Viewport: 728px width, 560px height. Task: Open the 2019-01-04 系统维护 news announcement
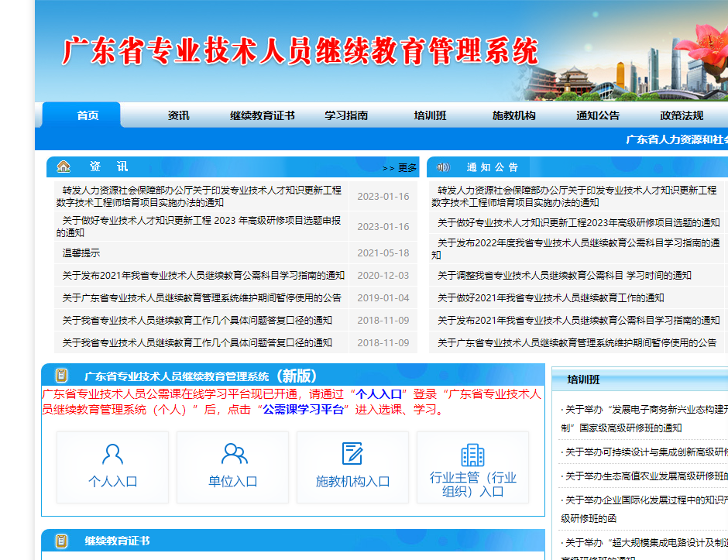coord(201,298)
